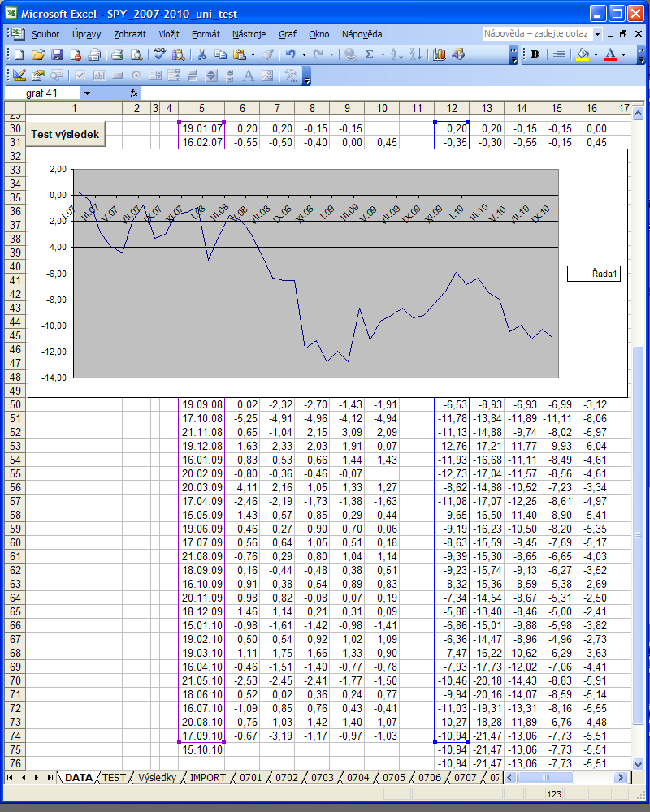Open a file with the folder icon
The height and width of the screenshot is (812, 650).
pos(38,54)
